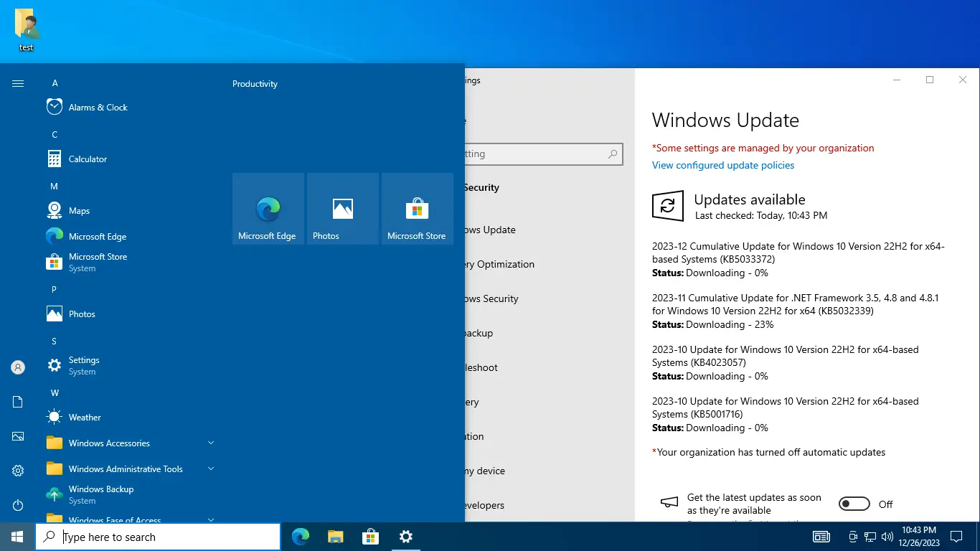The width and height of the screenshot is (980, 551).
Task: Open the Photos tile in Productivity group
Action: 343,209
